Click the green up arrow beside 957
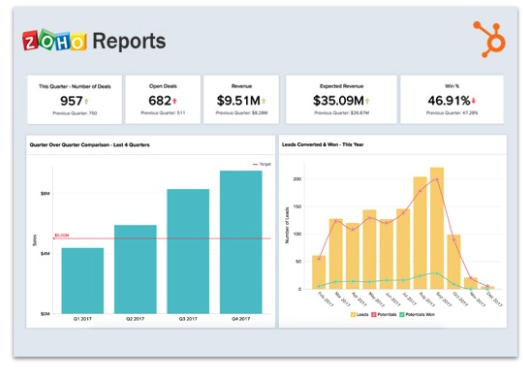 [x=86, y=101]
